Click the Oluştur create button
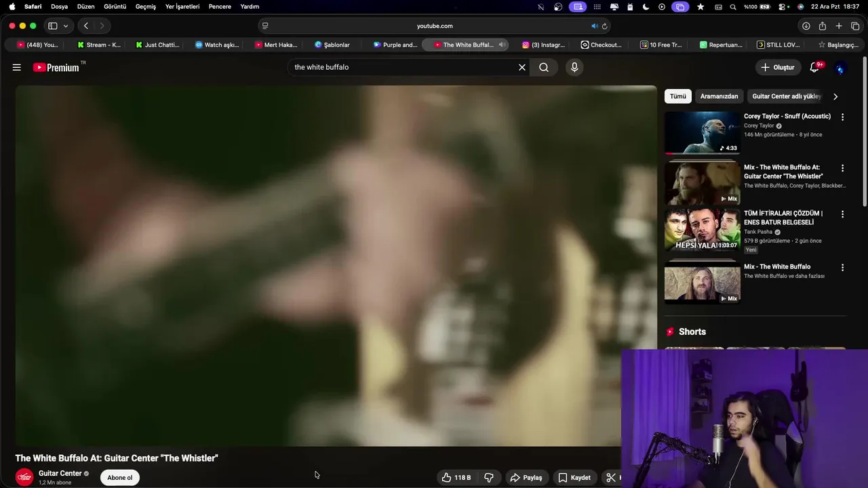The height and width of the screenshot is (488, 868). (x=778, y=67)
